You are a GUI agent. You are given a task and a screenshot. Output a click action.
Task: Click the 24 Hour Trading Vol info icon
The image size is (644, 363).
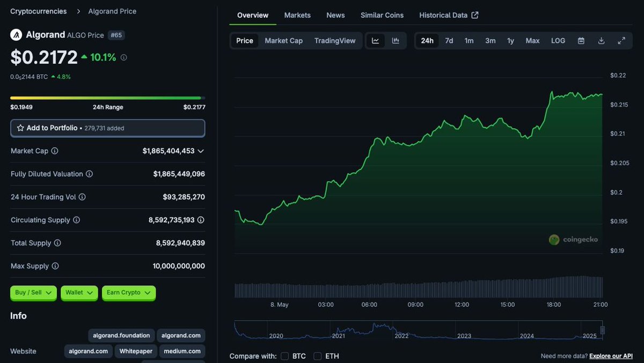(x=82, y=197)
